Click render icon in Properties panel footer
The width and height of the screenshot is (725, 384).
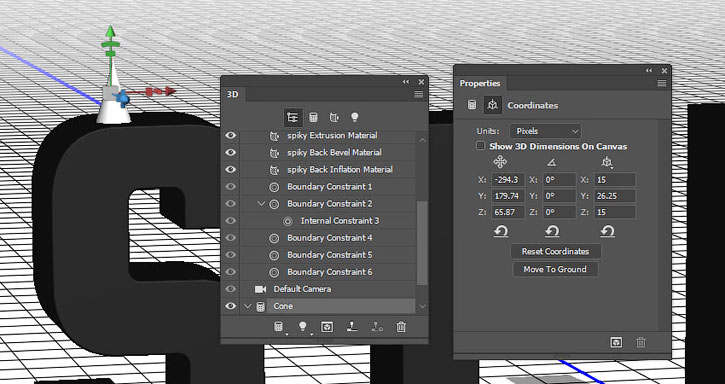point(616,342)
